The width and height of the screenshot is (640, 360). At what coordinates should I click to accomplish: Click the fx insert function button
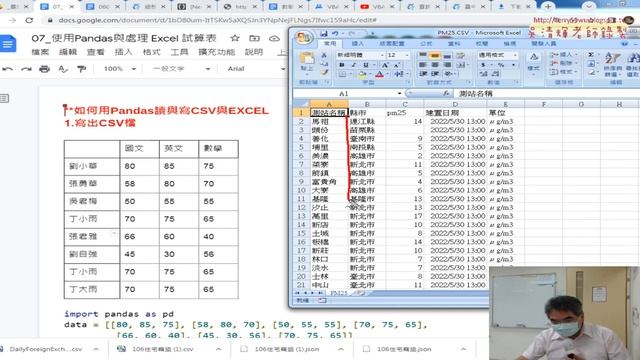tap(446, 93)
